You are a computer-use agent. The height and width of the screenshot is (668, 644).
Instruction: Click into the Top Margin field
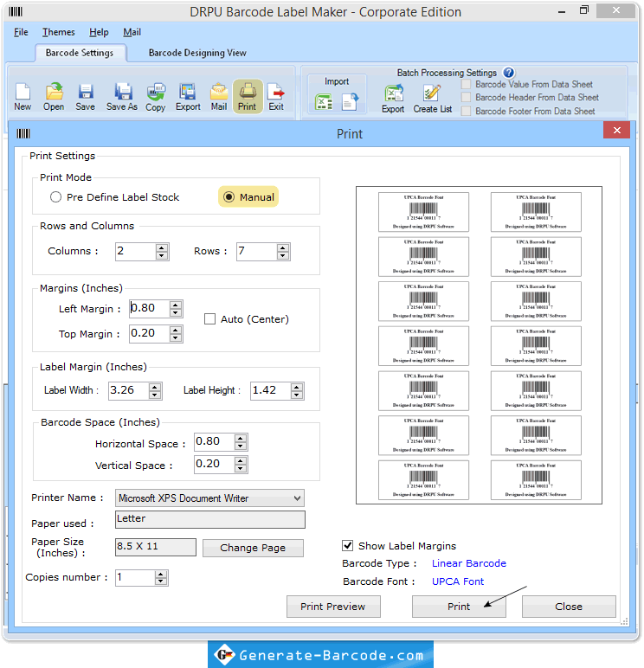pyautogui.click(x=150, y=334)
